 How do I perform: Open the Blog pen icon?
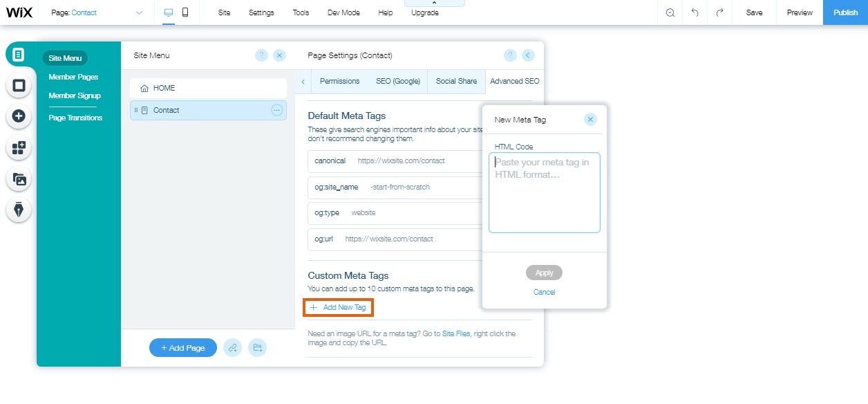[x=19, y=210]
